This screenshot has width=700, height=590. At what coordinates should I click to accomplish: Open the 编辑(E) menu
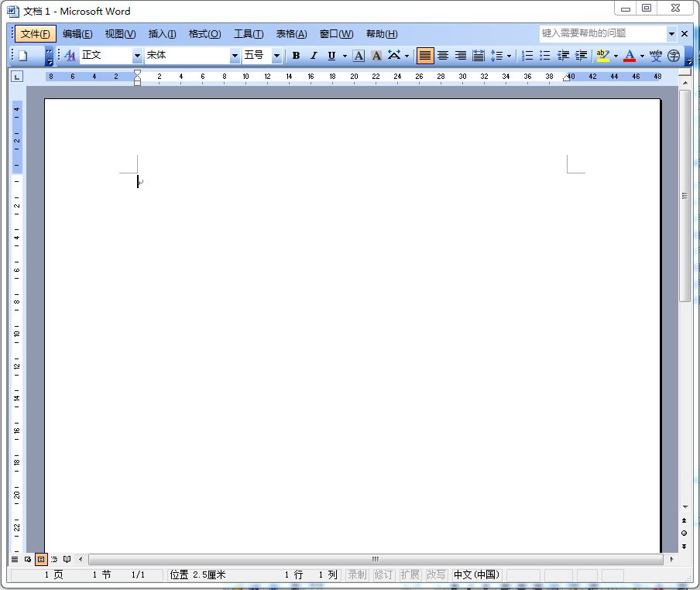point(77,34)
